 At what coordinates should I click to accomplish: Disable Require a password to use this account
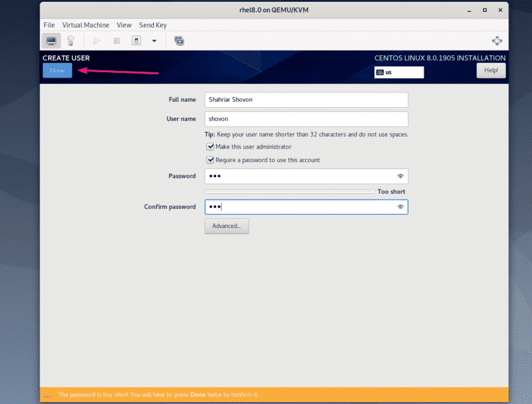coord(210,160)
